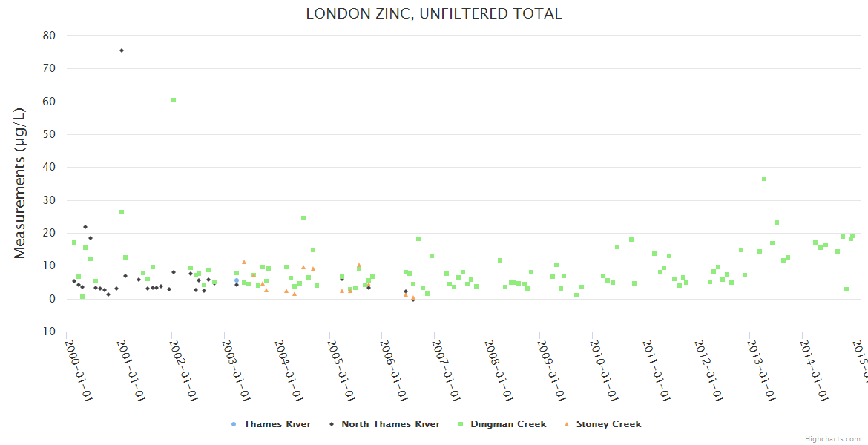Hide Stoney Creek series via legend text
The height and width of the screenshot is (445, 868).
(608, 424)
